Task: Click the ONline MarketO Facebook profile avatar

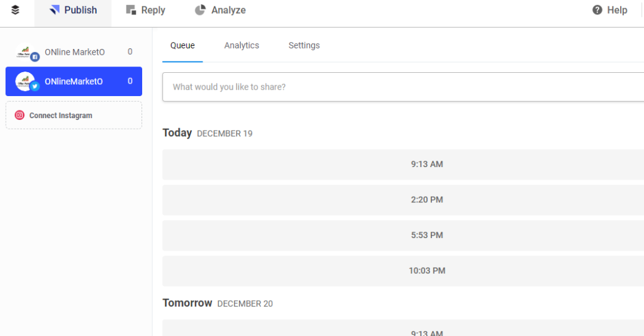Action: point(26,52)
